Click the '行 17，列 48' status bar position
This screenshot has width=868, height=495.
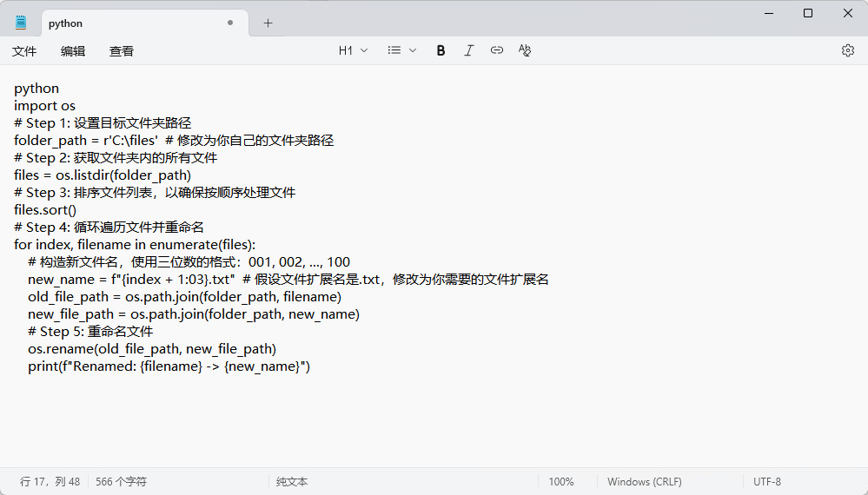[50, 482]
